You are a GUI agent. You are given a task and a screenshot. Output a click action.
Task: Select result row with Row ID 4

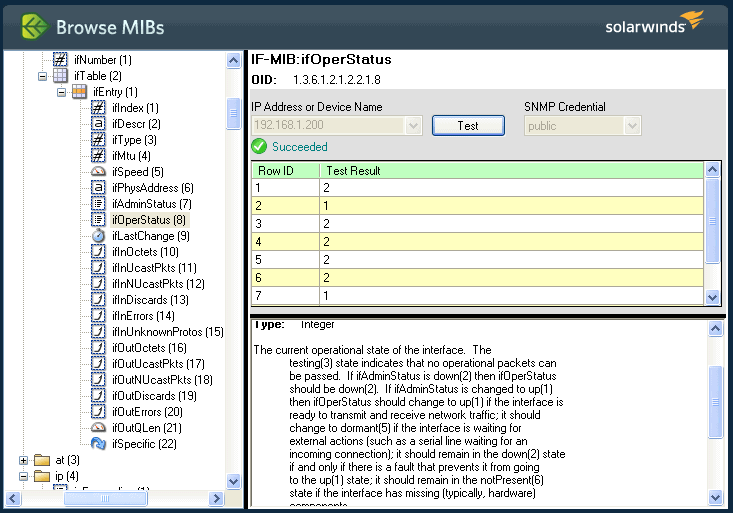click(x=478, y=241)
